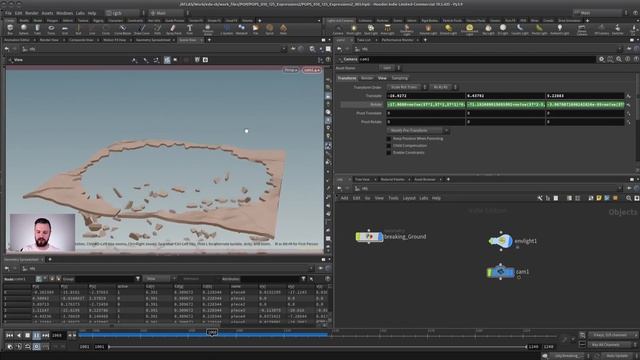The image size is (640, 360).
Task: Click the play backward button
Action: tap(19, 336)
